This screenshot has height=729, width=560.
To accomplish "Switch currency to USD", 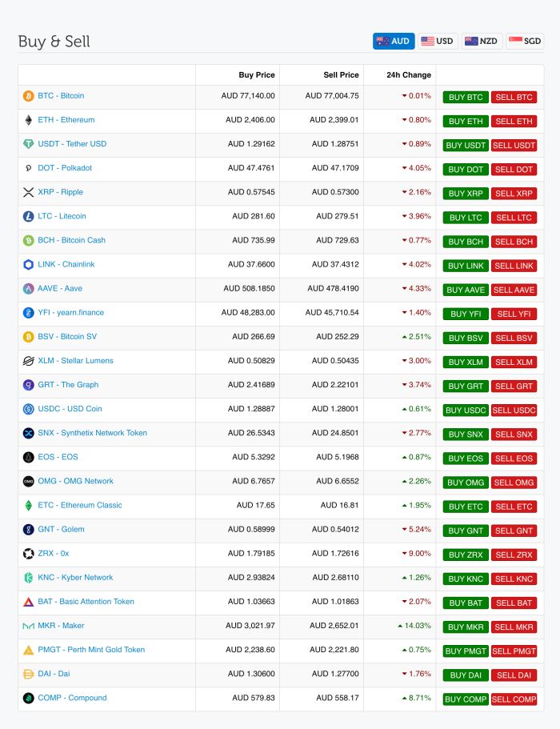I will (438, 41).
